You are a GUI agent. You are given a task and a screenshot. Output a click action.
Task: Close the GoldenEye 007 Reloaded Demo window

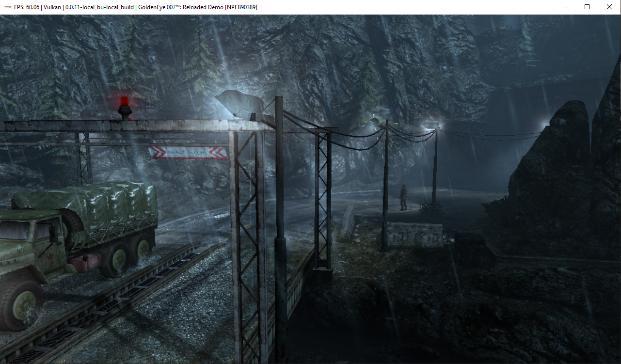[609, 7]
